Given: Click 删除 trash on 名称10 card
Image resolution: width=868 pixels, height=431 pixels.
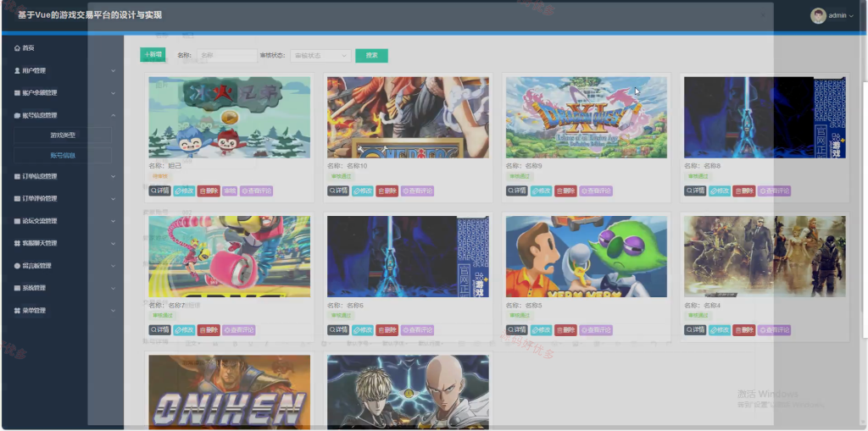Looking at the screenshot, I should click(x=387, y=191).
